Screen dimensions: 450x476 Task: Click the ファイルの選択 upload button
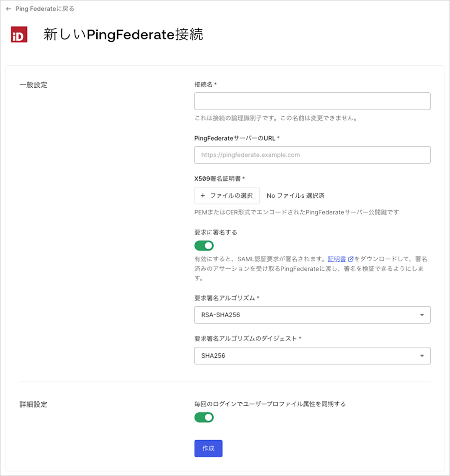click(x=227, y=195)
